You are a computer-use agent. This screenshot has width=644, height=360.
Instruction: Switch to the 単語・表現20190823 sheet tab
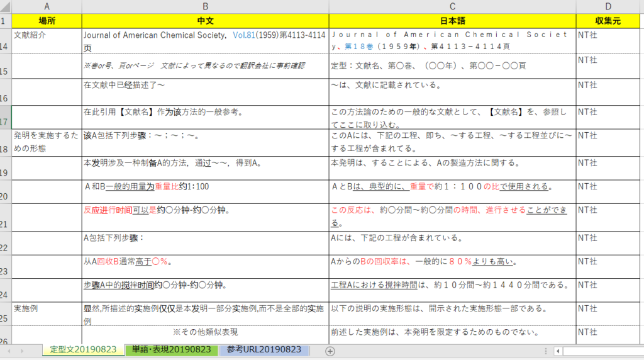pos(171,350)
